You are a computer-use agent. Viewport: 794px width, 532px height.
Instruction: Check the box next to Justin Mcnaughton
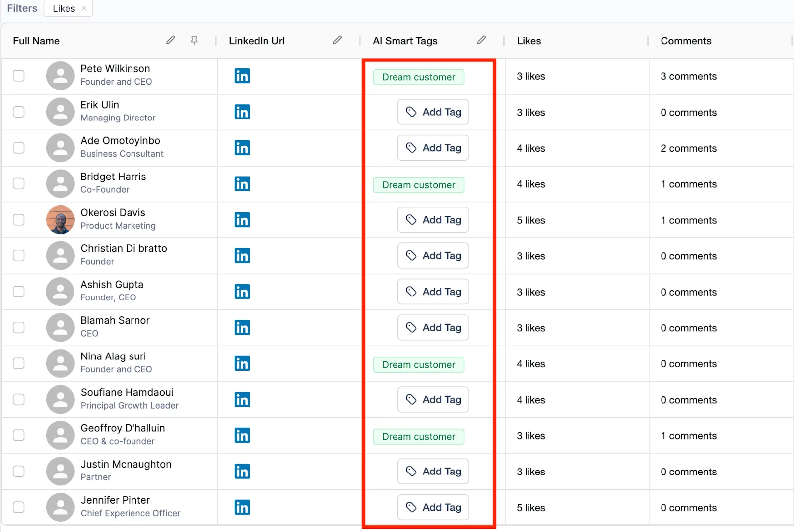[19, 471]
